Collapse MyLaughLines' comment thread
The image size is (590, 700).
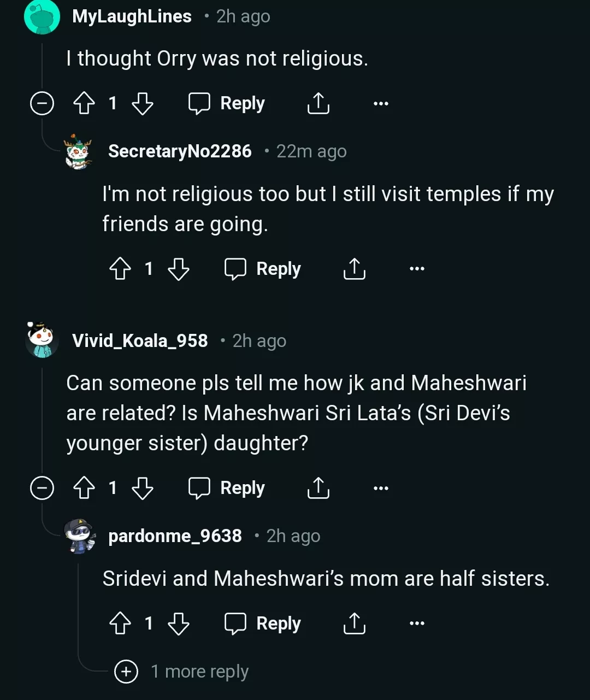[42, 103]
